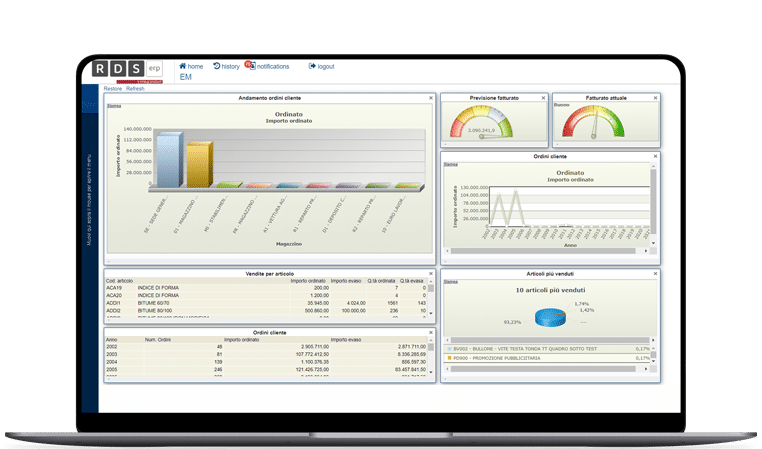
Task: Click the Restore link
Action: [113, 88]
